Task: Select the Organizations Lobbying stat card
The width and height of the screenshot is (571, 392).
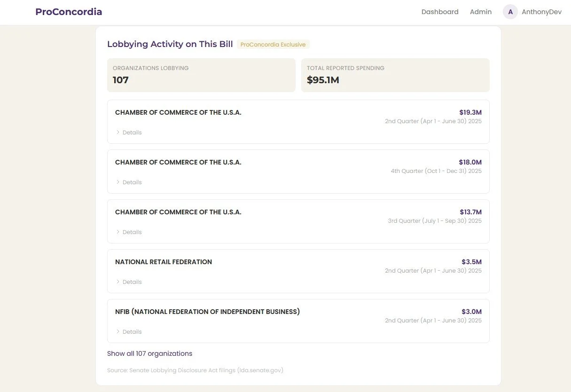Action: pos(201,75)
